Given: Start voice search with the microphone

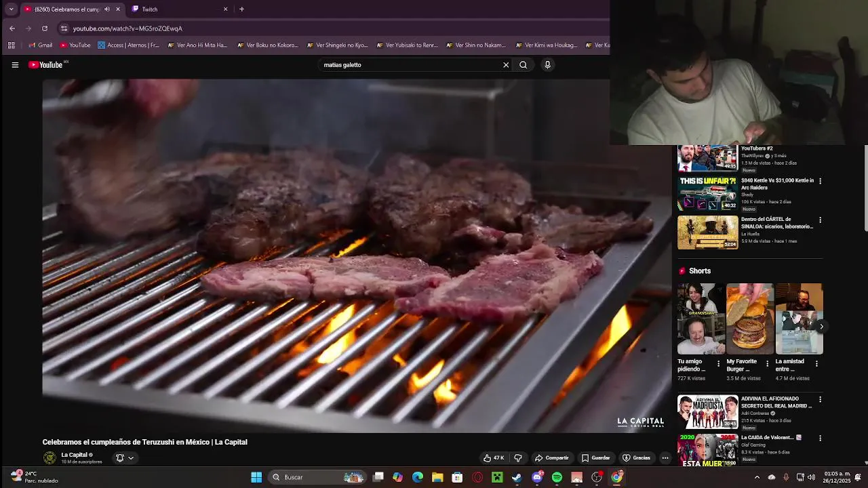Looking at the screenshot, I should coord(547,65).
